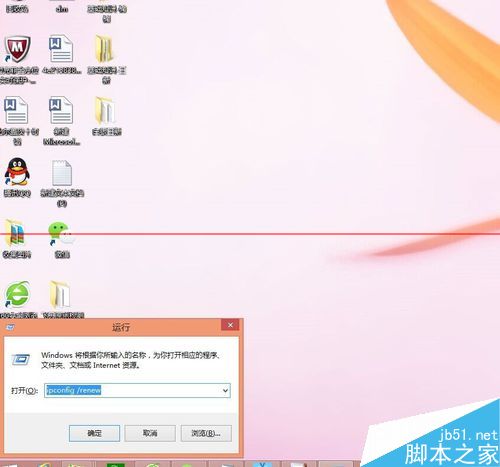The height and width of the screenshot is (467, 500).
Task: Click the 确定 button in Run dialog
Action: 94,433
